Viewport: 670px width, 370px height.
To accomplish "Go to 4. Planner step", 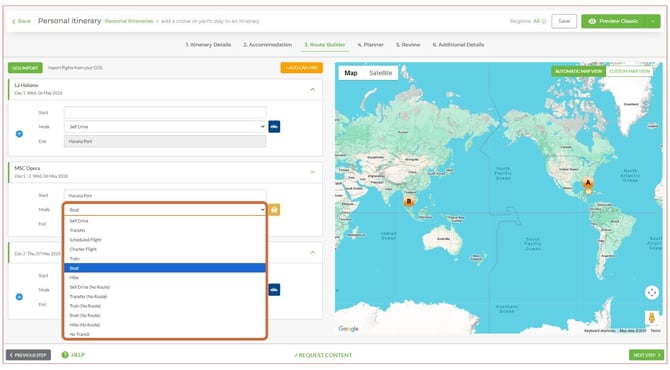I will point(370,44).
